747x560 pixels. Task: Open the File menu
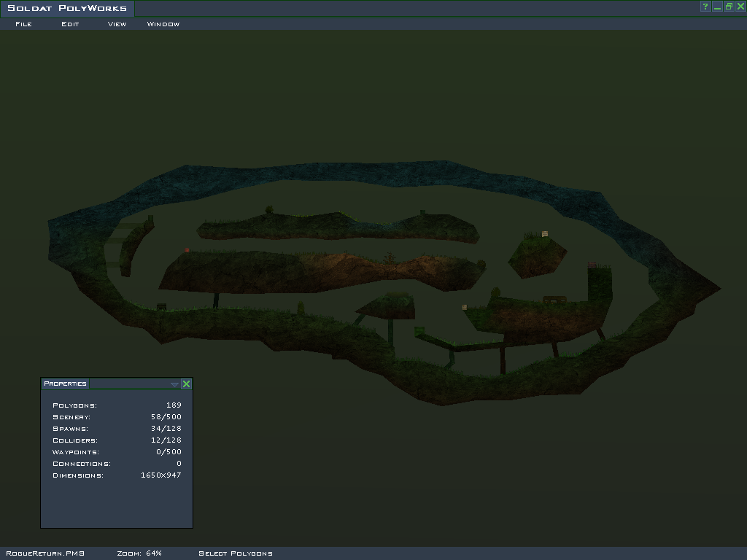23,24
